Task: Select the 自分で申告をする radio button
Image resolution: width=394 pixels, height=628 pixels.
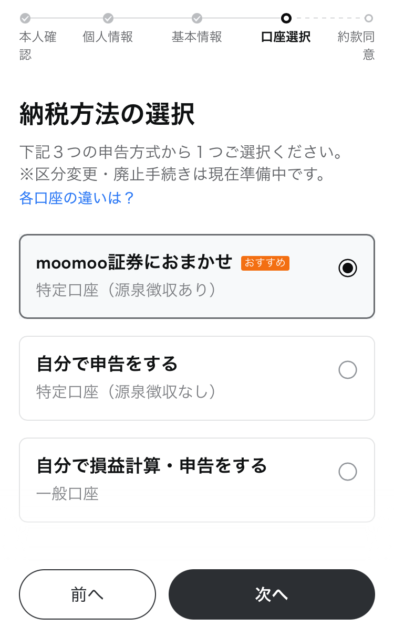Action: 348,370
